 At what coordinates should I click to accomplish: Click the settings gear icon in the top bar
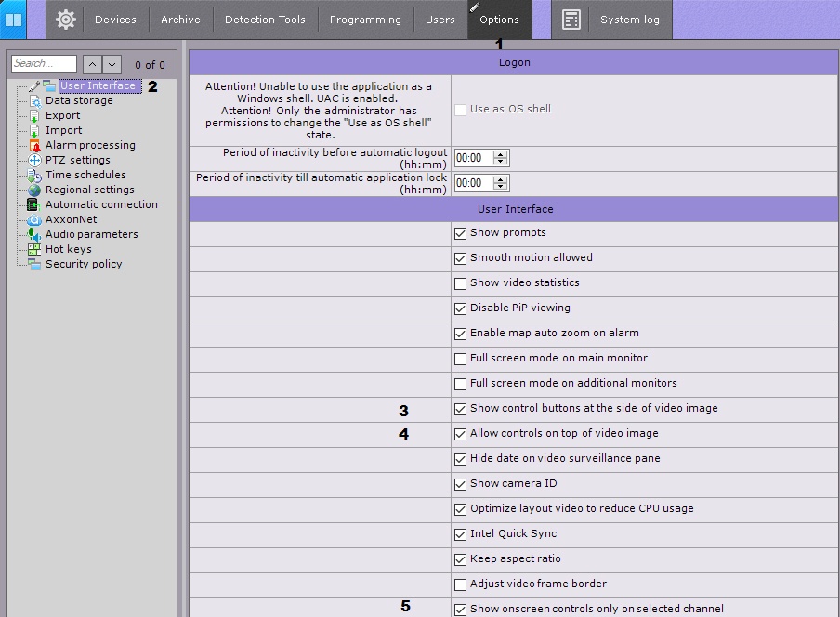pyautogui.click(x=65, y=20)
